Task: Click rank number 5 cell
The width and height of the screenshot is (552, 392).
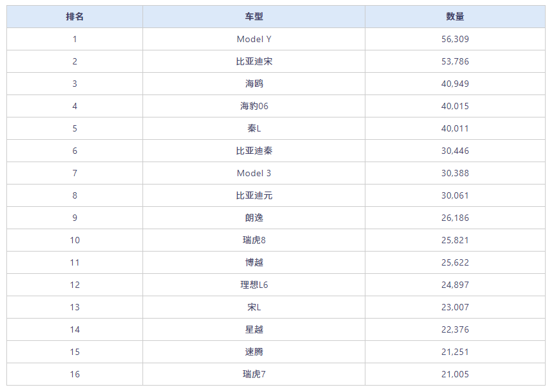Action: click(75, 128)
